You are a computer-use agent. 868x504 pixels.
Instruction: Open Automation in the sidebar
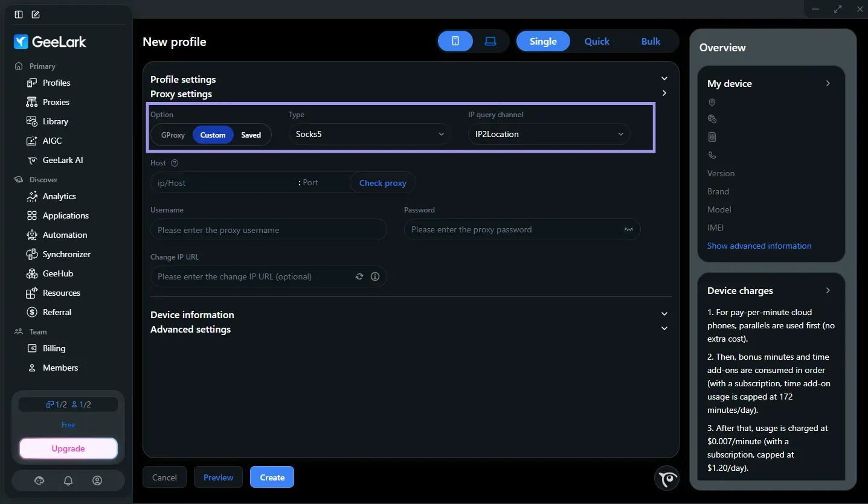65,235
